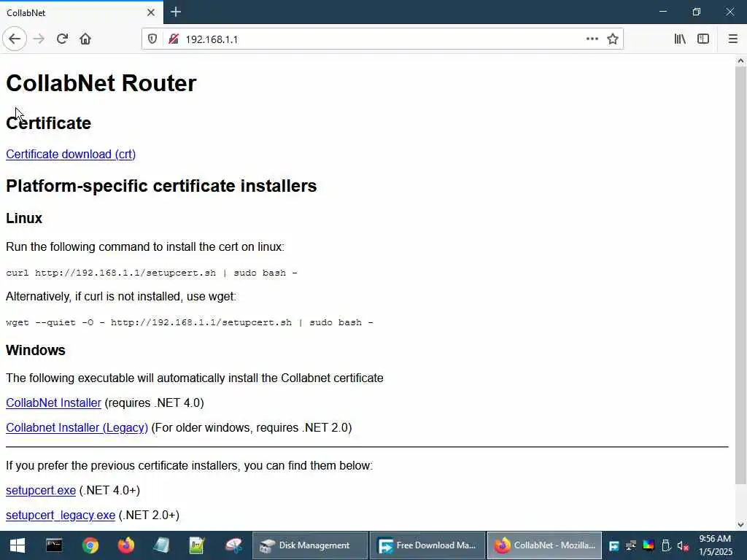
Task: Toggle the sidebar view icon
Action: 703,39
